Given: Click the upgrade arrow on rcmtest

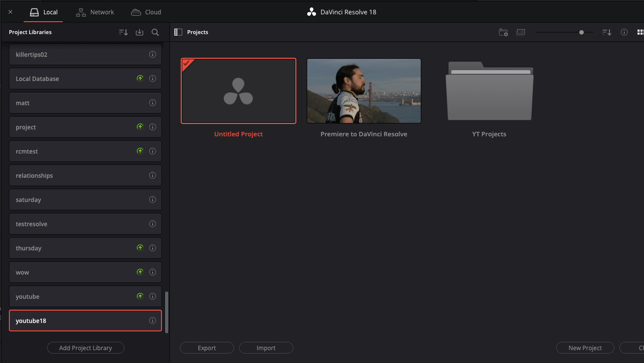Looking at the screenshot, I should click(x=140, y=151).
